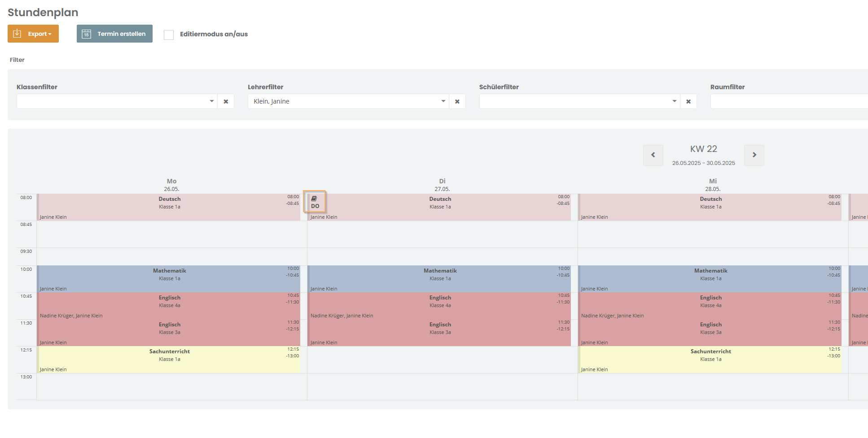Open the DO book icon on Tuesday's Deutsch lesson
Screen dimensions: 868x438
tap(315, 202)
